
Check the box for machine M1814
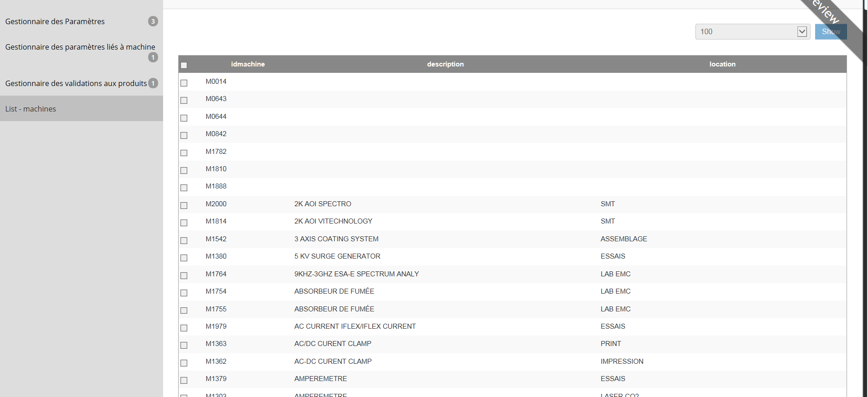tap(184, 223)
